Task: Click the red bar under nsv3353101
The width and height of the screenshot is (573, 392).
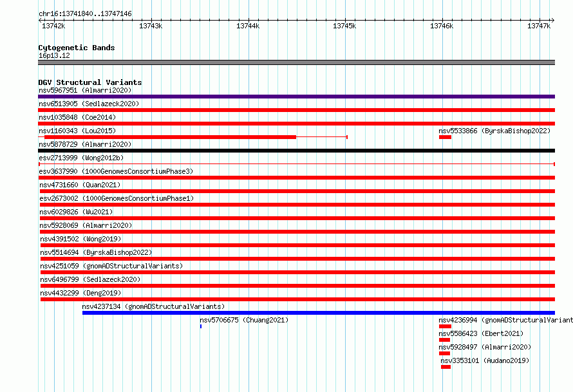Action: click(446, 367)
